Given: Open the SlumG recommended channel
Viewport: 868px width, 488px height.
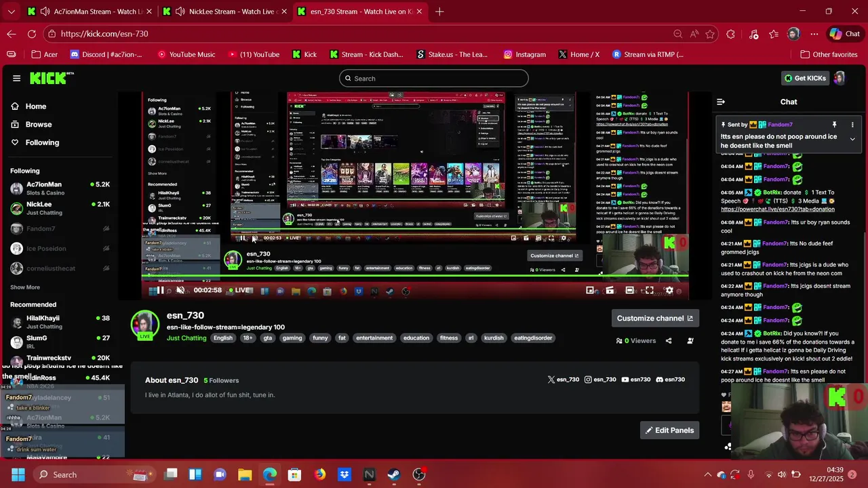Looking at the screenshot, I should pyautogui.click(x=60, y=342).
